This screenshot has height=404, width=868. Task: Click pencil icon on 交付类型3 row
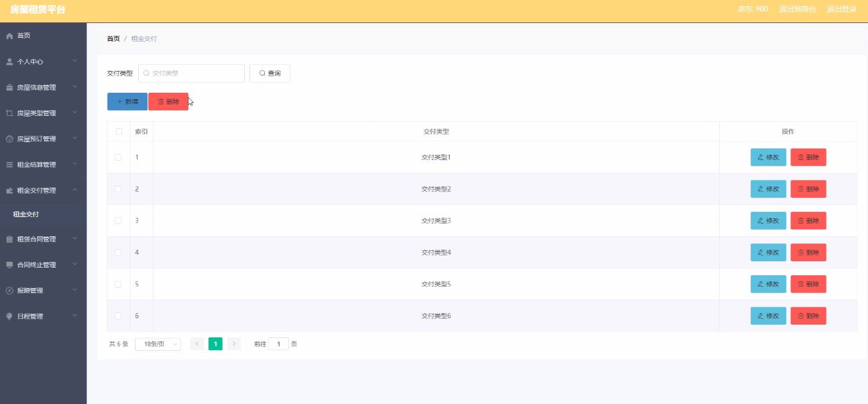pos(760,221)
